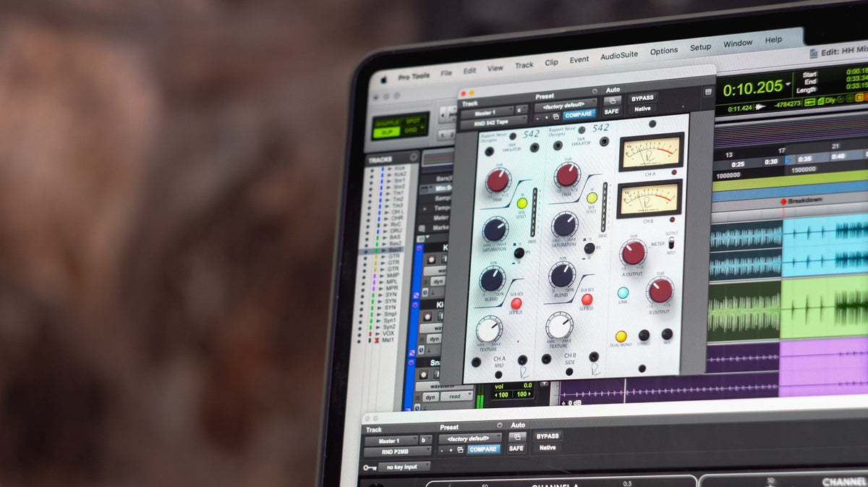This screenshot has width=868, height=487.
Task: Flip the METER output/input switch
Action: 671,243
